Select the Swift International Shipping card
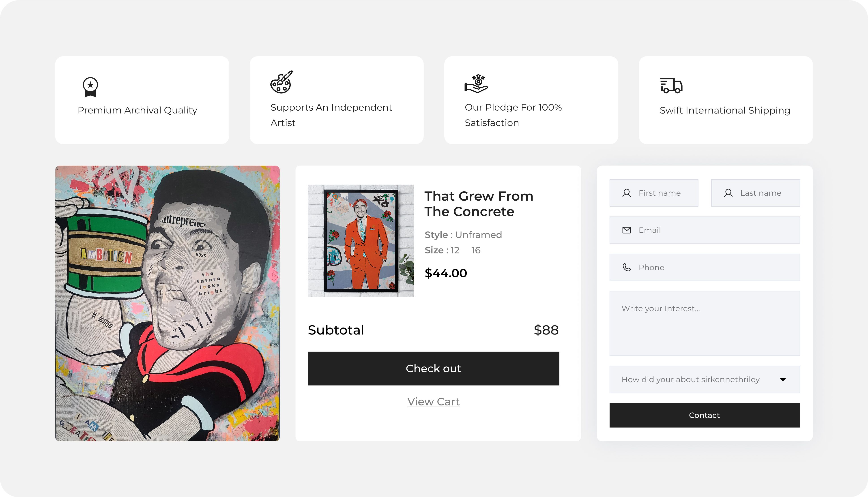The height and width of the screenshot is (497, 868). pos(725,100)
